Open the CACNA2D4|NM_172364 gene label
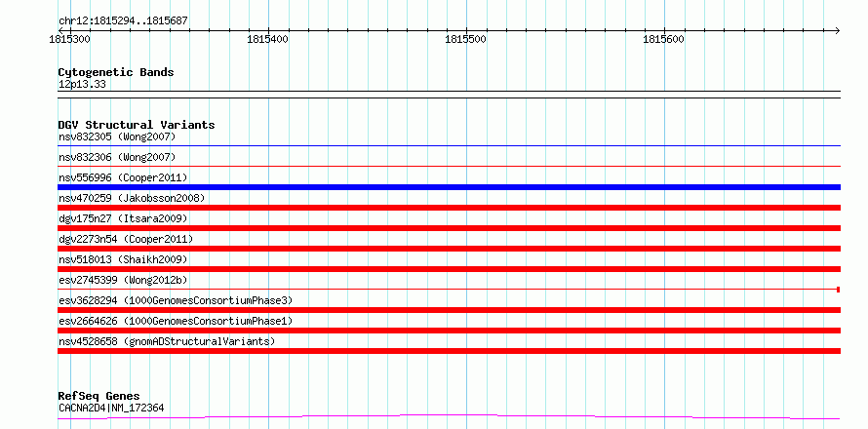This screenshot has width=868, height=429. [x=111, y=409]
